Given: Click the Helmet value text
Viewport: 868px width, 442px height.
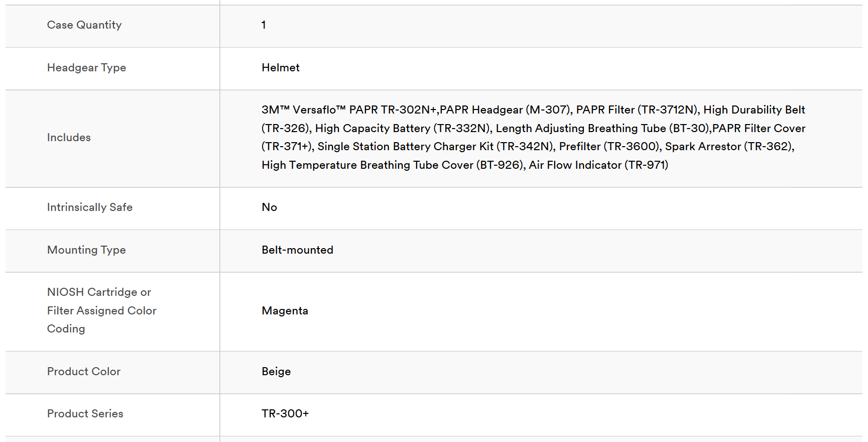Looking at the screenshot, I should [281, 67].
